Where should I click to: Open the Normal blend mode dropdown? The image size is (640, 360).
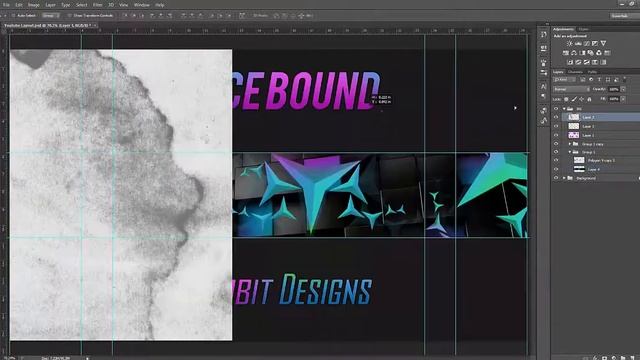[x=571, y=89]
